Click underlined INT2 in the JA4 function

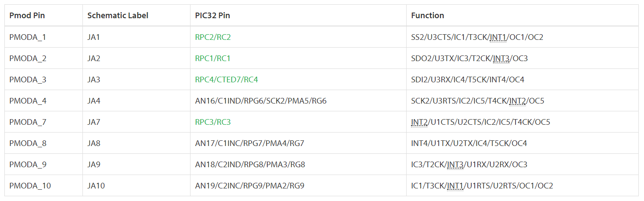(517, 101)
